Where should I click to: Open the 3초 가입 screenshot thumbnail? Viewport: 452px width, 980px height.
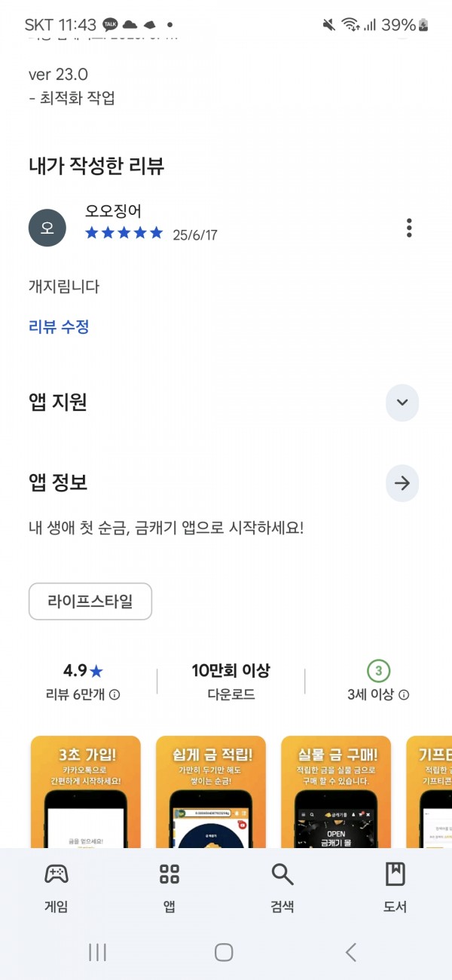point(86,792)
